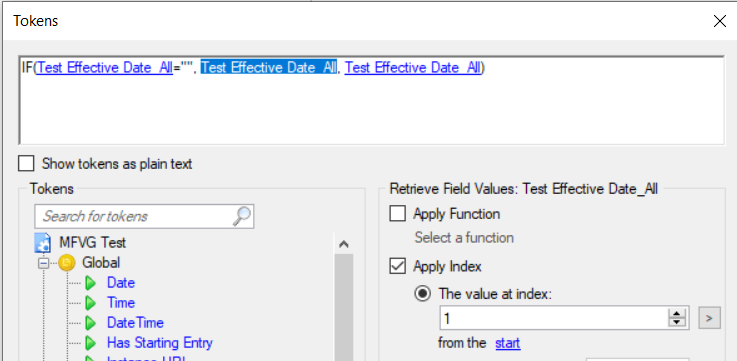Click the token list scrollbar up arrow

coord(344,243)
